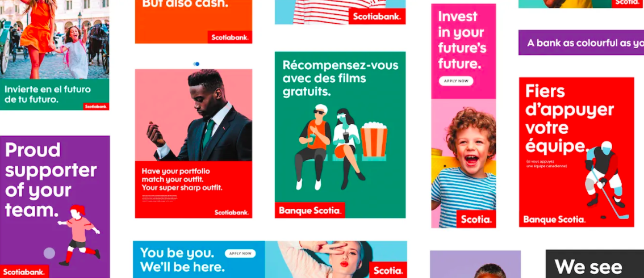Click the Banque Scotia logo on hockey ad
This screenshot has width=644, height=278.
coord(554,220)
